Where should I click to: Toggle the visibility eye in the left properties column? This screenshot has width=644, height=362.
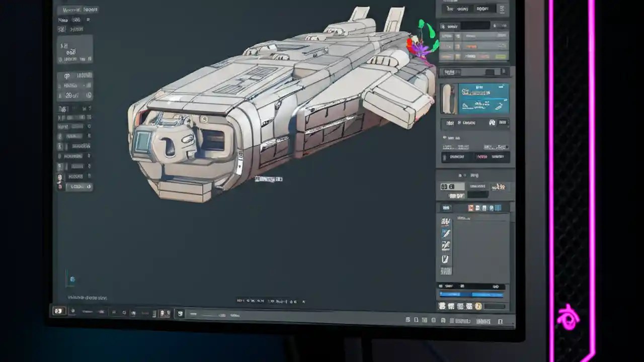coord(59,146)
